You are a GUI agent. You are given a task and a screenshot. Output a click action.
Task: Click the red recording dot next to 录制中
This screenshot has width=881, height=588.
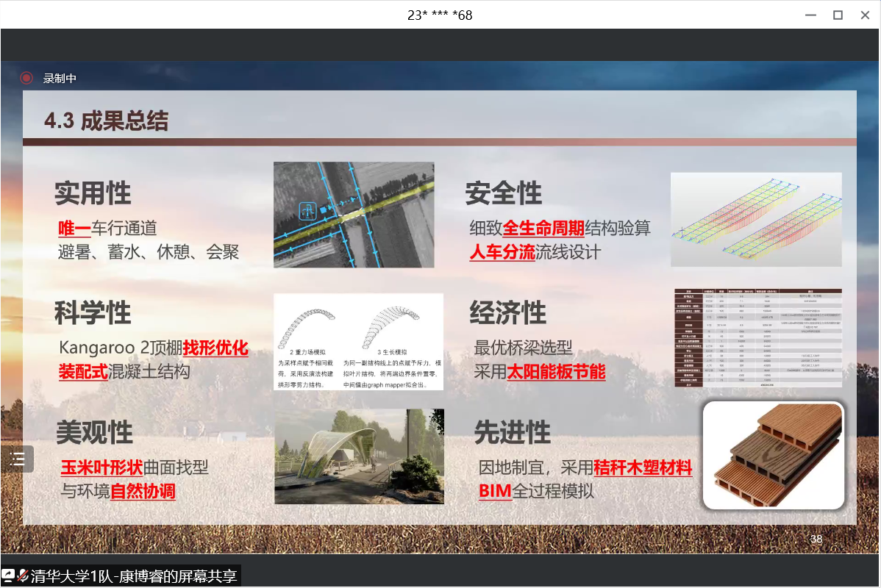click(x=26, y=78)
